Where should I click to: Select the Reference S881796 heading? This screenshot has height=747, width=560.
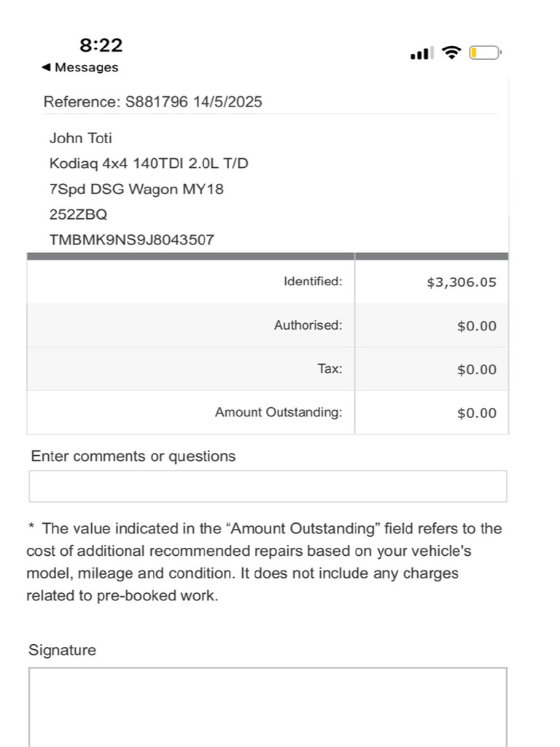(x=153, y=102)
